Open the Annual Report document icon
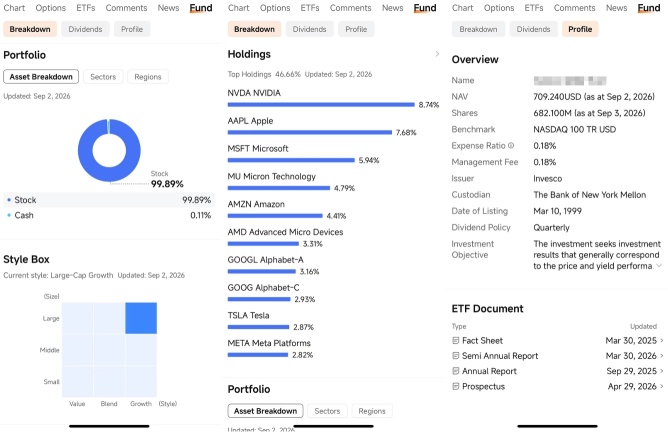 point(455,371)
